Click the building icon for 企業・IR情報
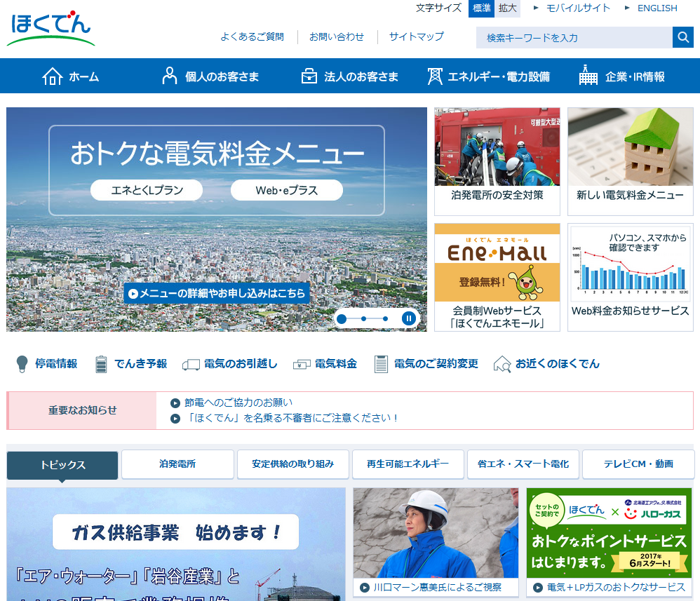Viewport: 700px width, 601px height. pyautogui.click(x=588, y=75)
